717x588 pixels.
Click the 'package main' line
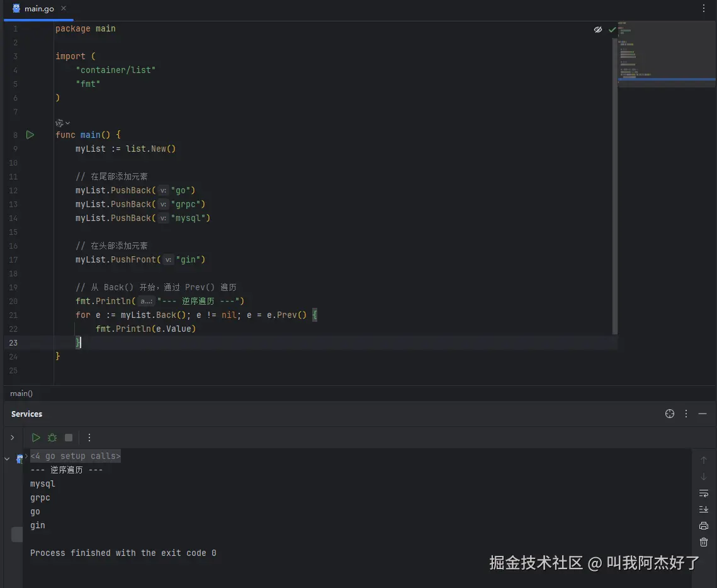pos(86,28)
